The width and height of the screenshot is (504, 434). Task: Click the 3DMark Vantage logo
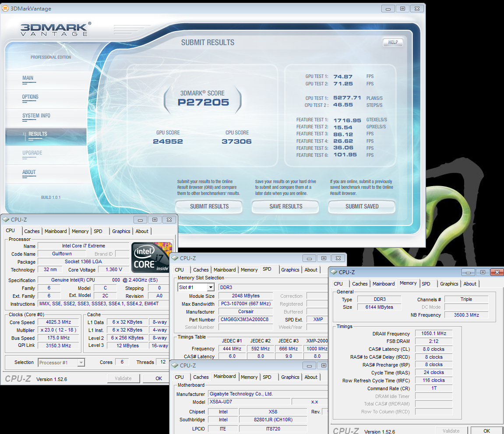[x=56, y=29]
